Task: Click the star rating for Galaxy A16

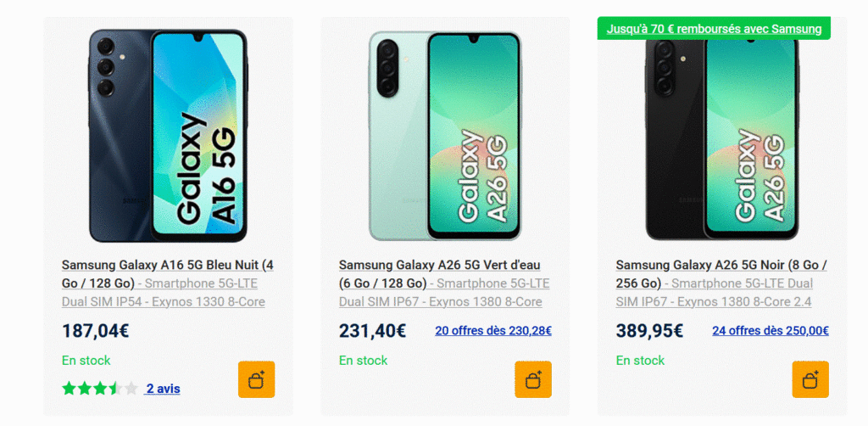Action: 99,389
